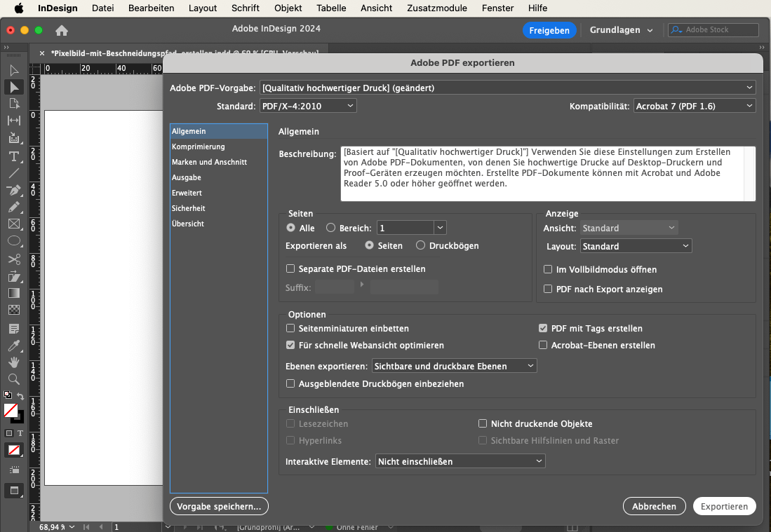Click the Zoom magnifier tool
Screen dimensions: 771x532
(x=14, y=379)
